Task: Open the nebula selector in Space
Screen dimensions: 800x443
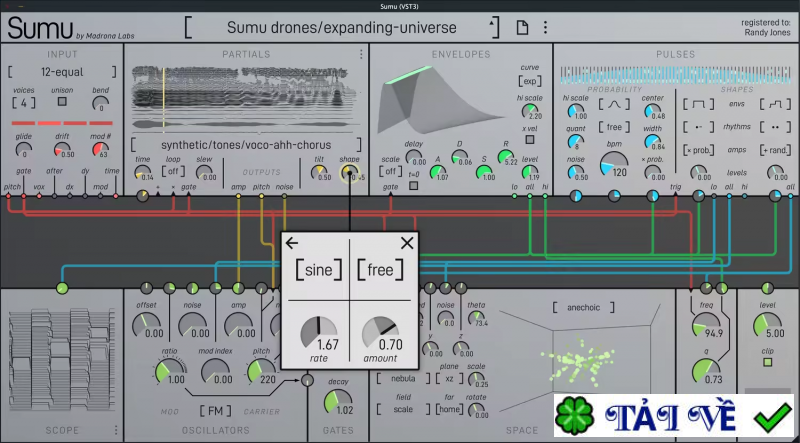Action: click(403, 379)
